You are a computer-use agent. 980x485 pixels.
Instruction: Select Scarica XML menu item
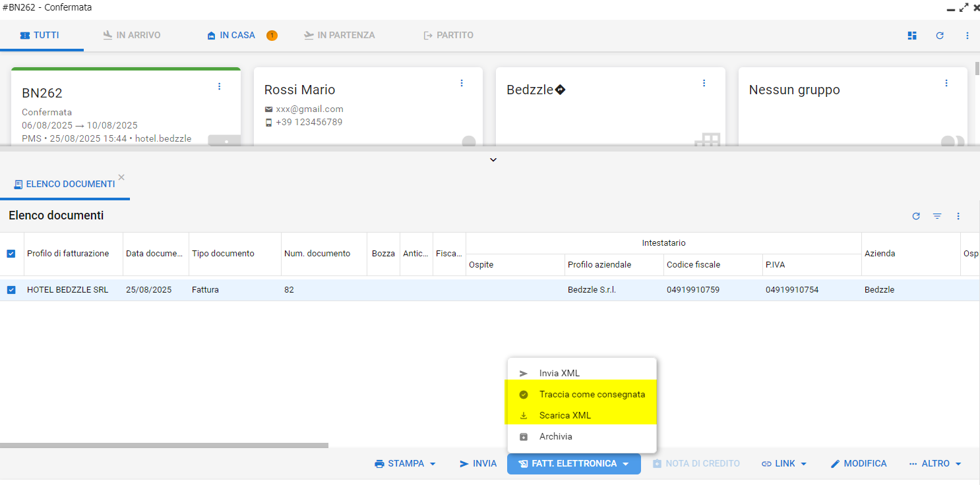(565, 416)
